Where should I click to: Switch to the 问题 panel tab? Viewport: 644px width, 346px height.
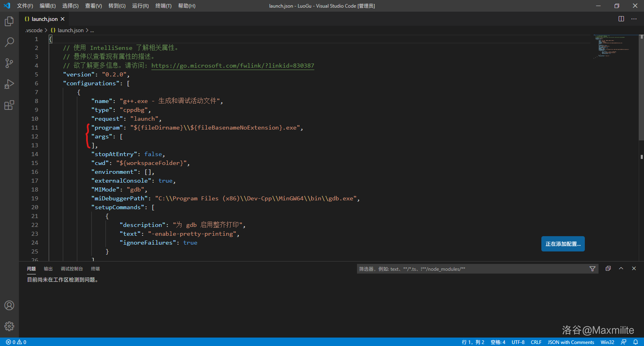pos(31,269)
